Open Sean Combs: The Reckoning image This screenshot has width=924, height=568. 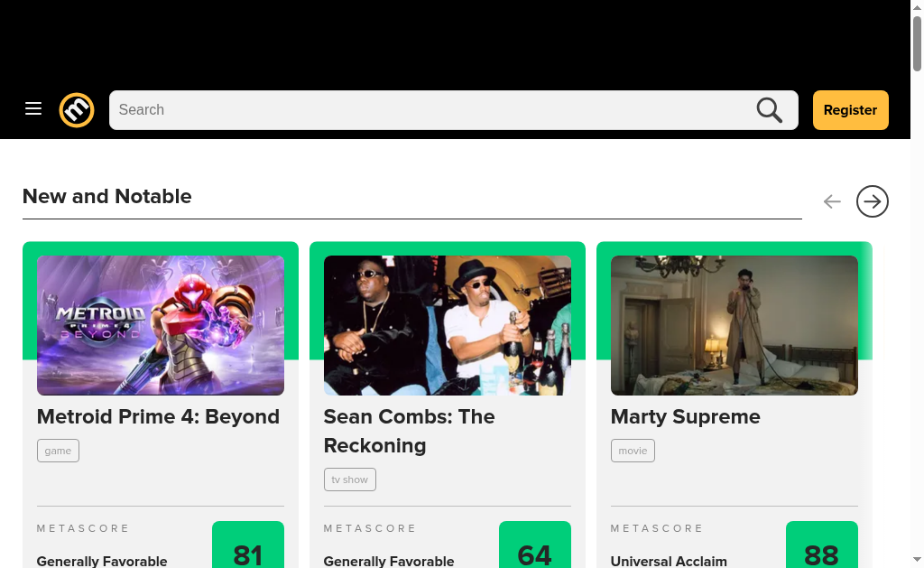pos(448,325)
